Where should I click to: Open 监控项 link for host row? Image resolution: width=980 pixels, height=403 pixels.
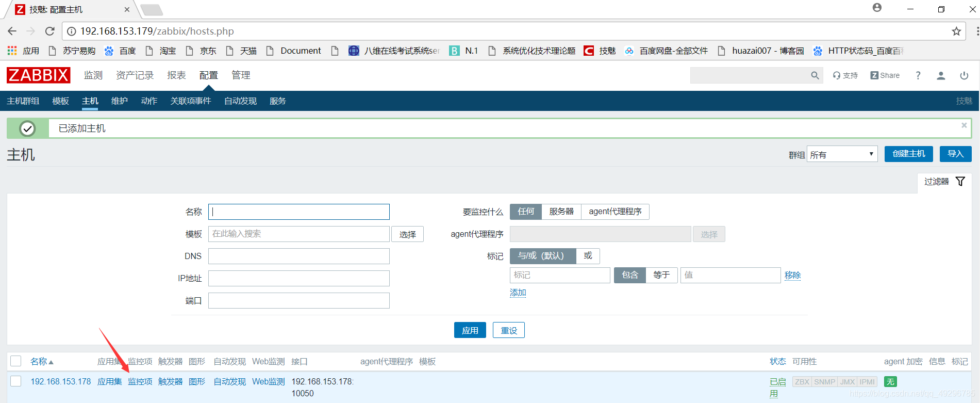(x=140, y=381)
